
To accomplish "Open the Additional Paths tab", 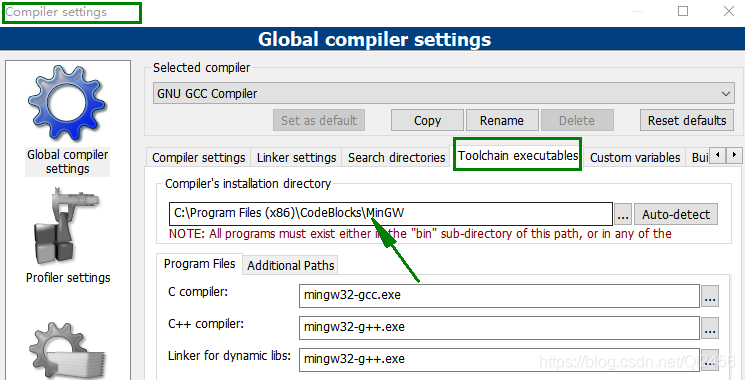I will [x=291, y=265].
